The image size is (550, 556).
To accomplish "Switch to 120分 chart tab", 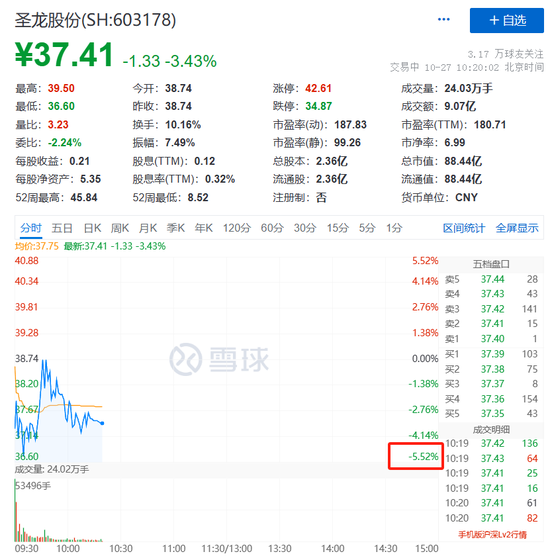I will tap(237, 228).
